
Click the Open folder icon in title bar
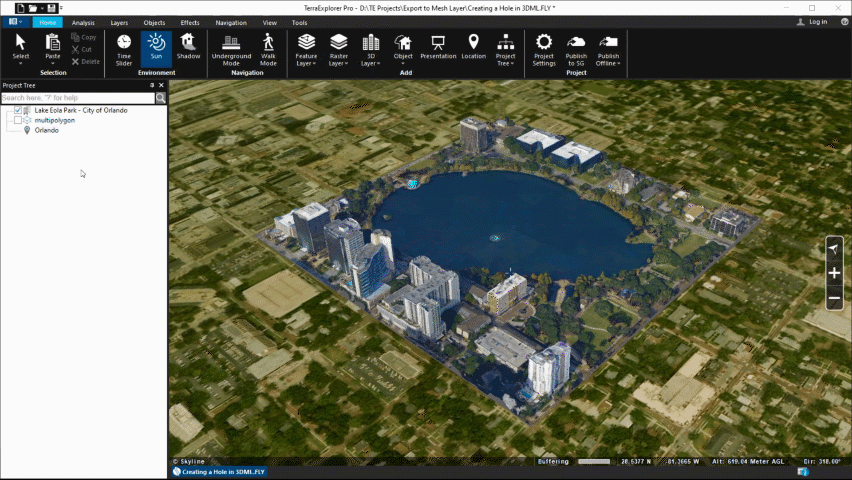tap(33, 8)
